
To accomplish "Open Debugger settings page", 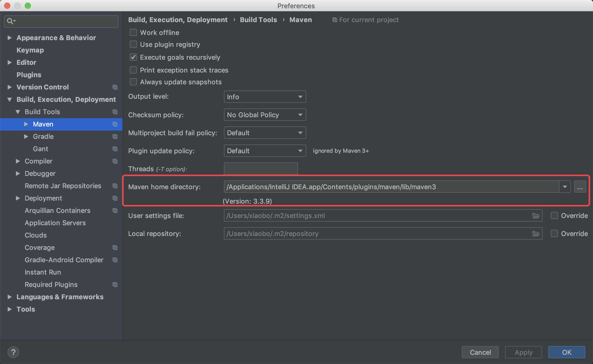I will (40, 174).
